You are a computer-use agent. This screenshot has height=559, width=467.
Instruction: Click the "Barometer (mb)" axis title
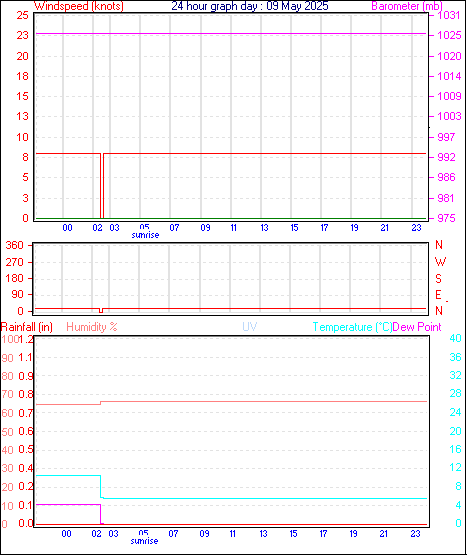(x=407, y=6)
